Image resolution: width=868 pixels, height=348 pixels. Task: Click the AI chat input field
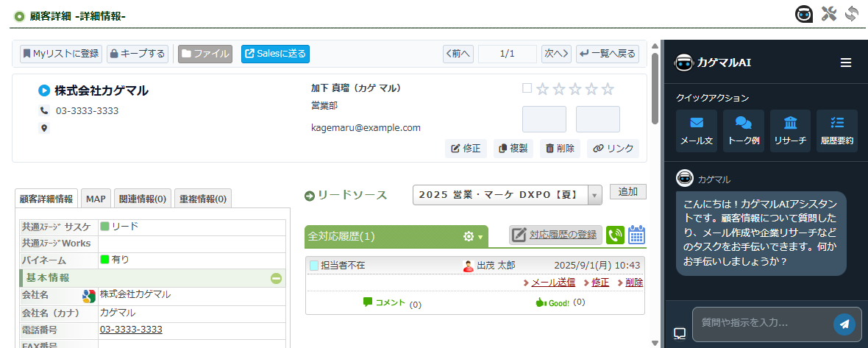tap(761, 323)
